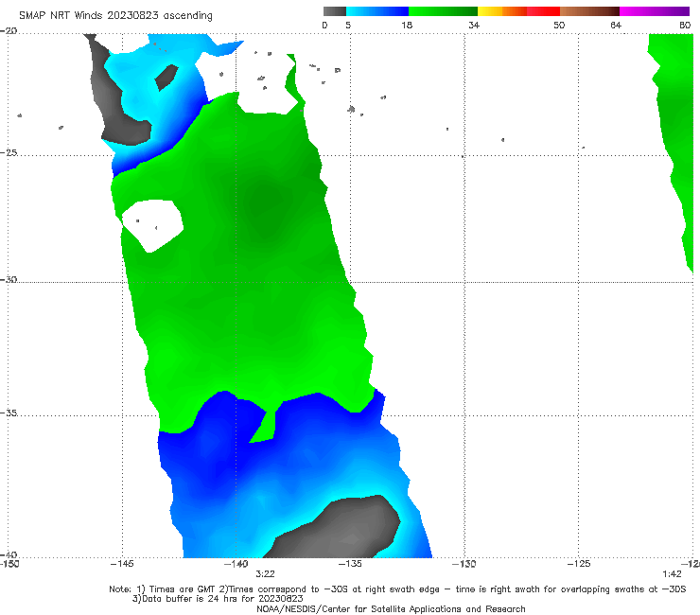The image size is (700, 615).
Task: Click the color bar label '18'
Action: 407,26
